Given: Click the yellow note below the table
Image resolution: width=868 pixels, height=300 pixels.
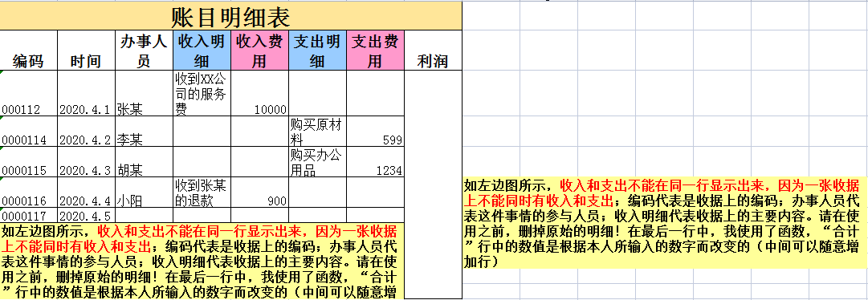Looking at the screenshot, I should [202, 261].
